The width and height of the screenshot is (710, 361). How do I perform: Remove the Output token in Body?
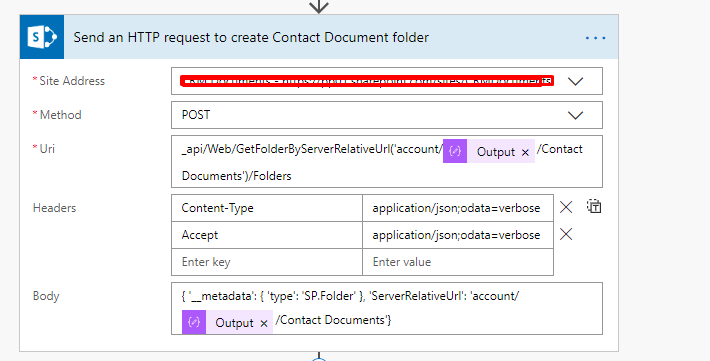[264, 323]
